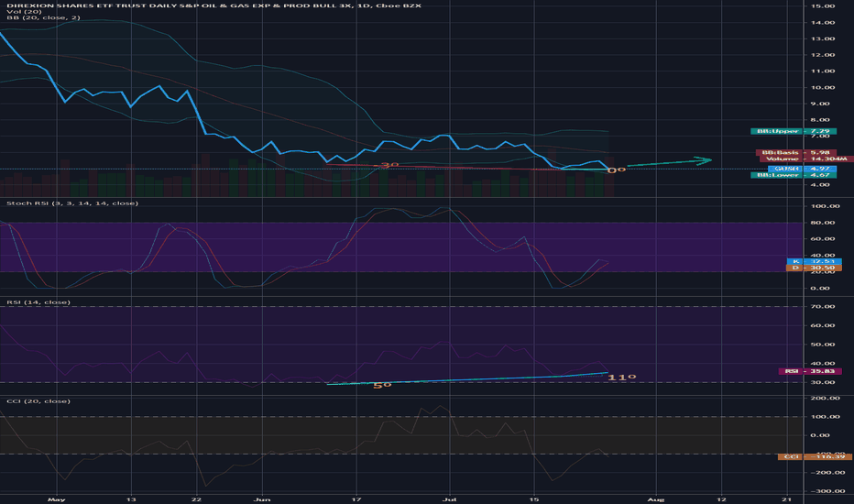Click the blue K value label
The height and width of the screenshot is (504, 854).
[x=815, y=262]
